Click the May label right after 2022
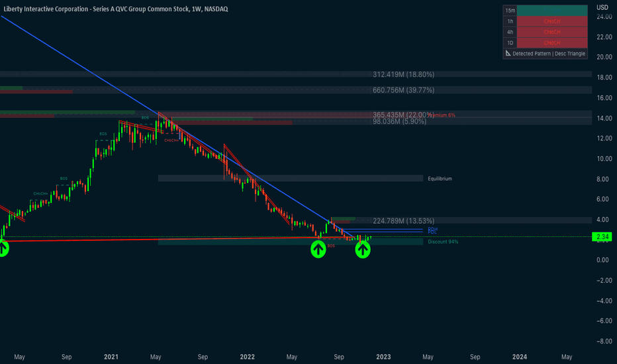617x364 pixels. 291,357
